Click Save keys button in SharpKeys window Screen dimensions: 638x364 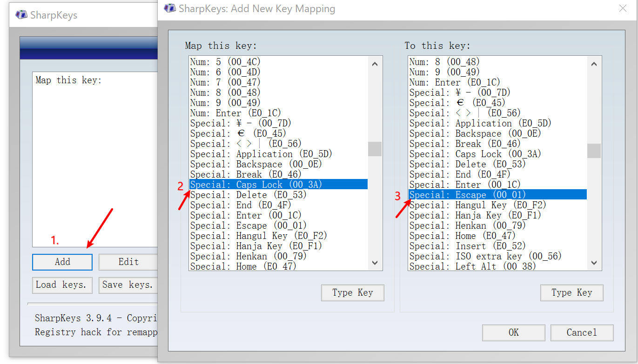pyautogui.click(x=128, y=285)
